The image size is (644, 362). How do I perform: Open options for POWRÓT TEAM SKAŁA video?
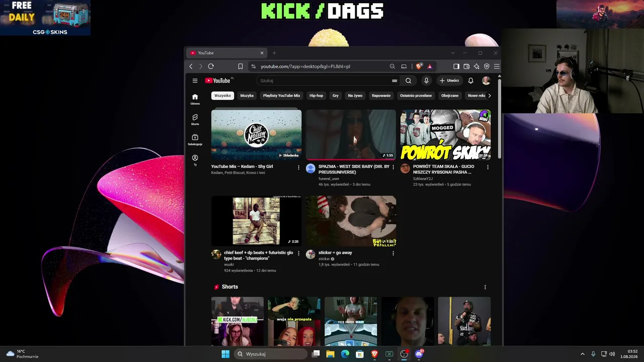[488, 167]
